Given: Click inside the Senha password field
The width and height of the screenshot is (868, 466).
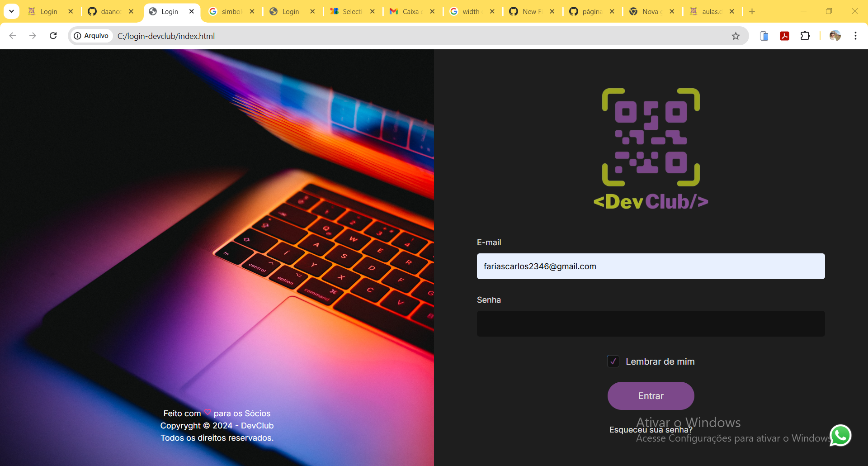Looking at the screenshot, I should tap(651, 323).
